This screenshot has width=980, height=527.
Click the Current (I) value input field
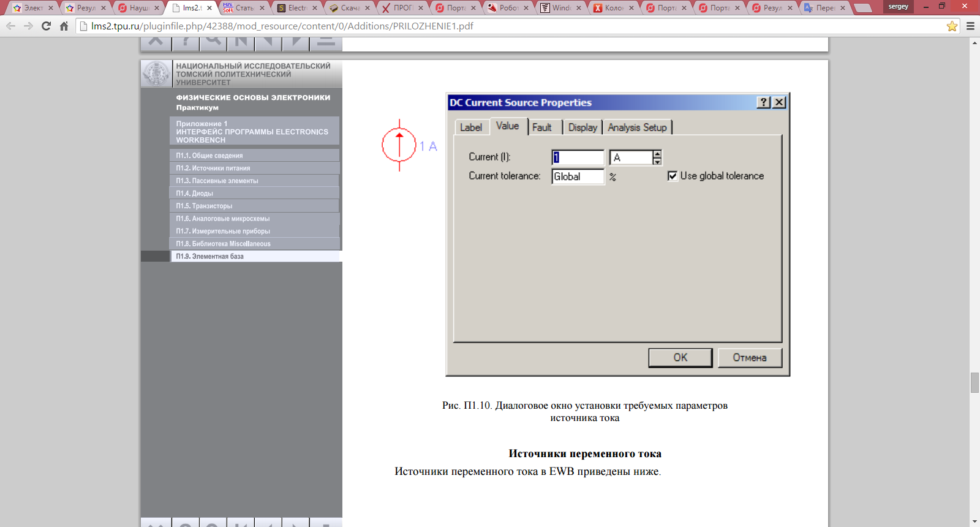[x=578, y=157]
